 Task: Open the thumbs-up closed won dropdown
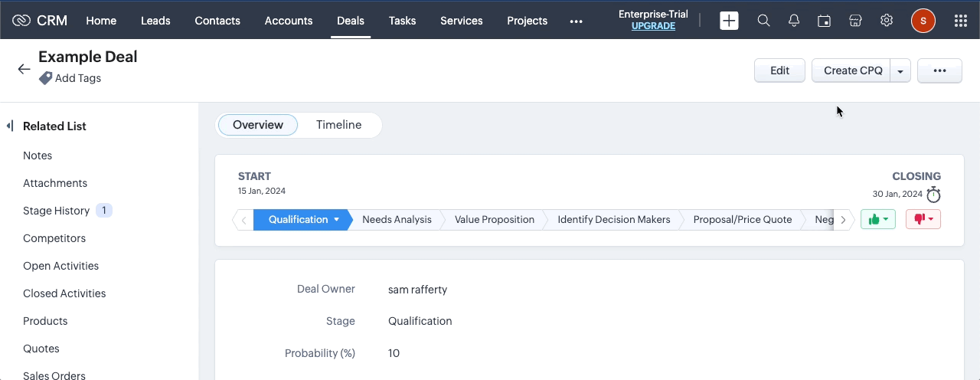[x=878, y=219]
